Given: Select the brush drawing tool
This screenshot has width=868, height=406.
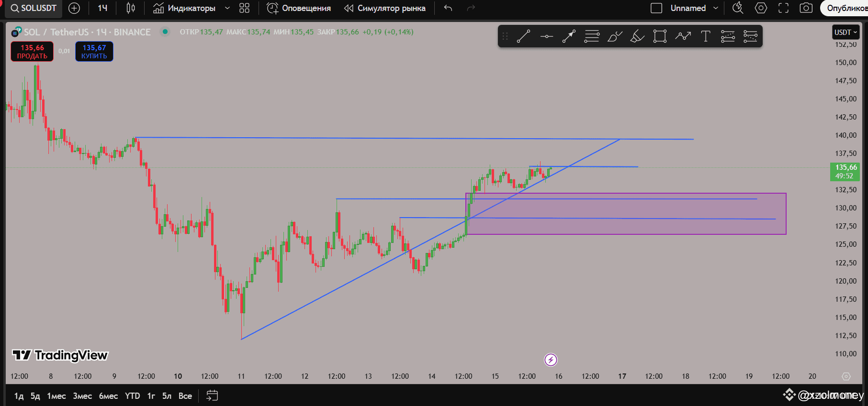Looking at the screenshot, I should pos(615,36).
